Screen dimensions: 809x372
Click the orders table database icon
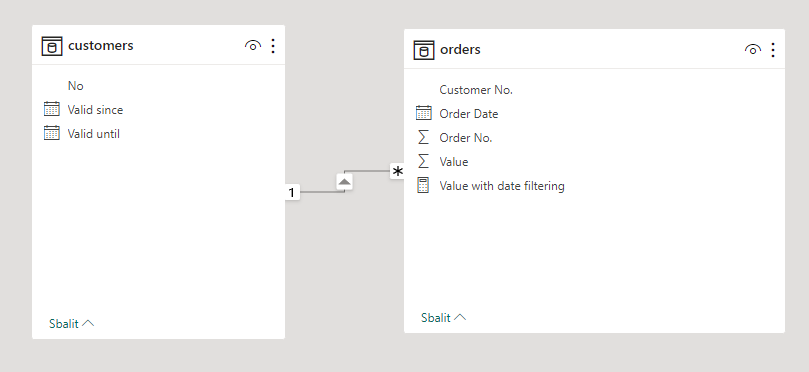coord(424,50)
